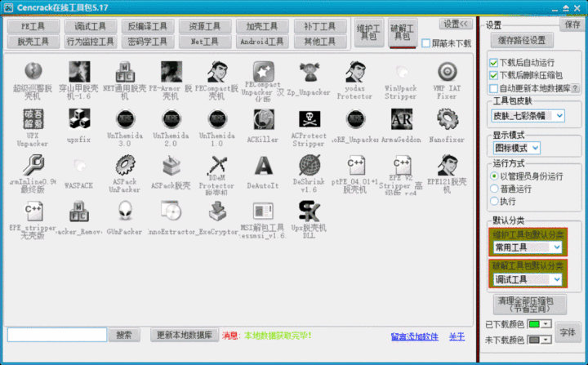588x365 pixels.
Task: Click the search text input field
Action: pyautogui.click(x=57, y=335)
